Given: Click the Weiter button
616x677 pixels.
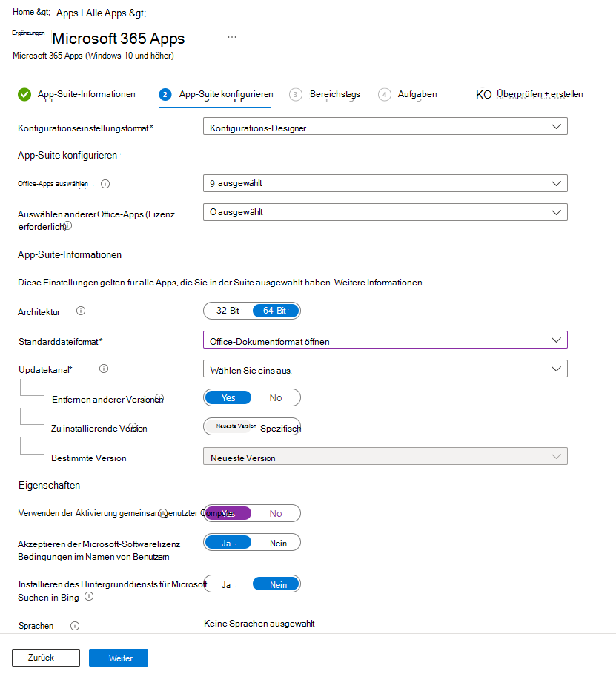Looking at the screenshot, I should [119, 658].
